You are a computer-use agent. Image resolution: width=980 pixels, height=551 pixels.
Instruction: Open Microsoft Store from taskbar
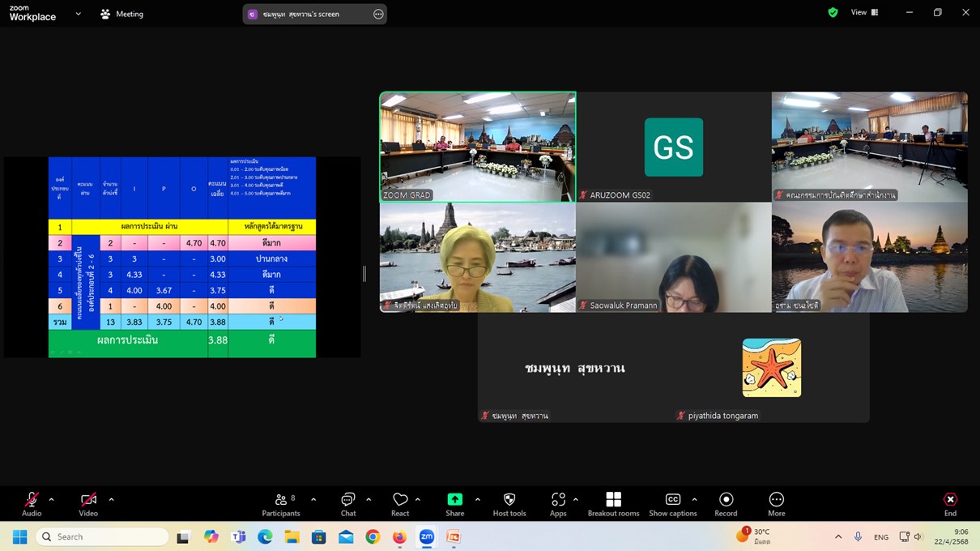(x=318, y=536)
